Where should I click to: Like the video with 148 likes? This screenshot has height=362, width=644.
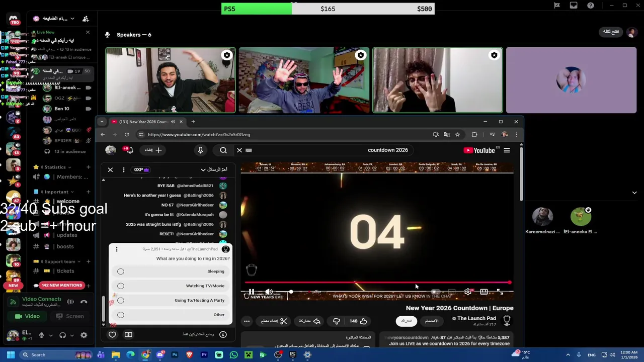[358, 321]
